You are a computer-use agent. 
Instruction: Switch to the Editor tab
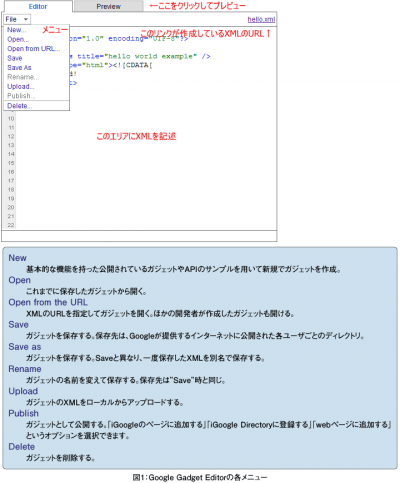37,6
